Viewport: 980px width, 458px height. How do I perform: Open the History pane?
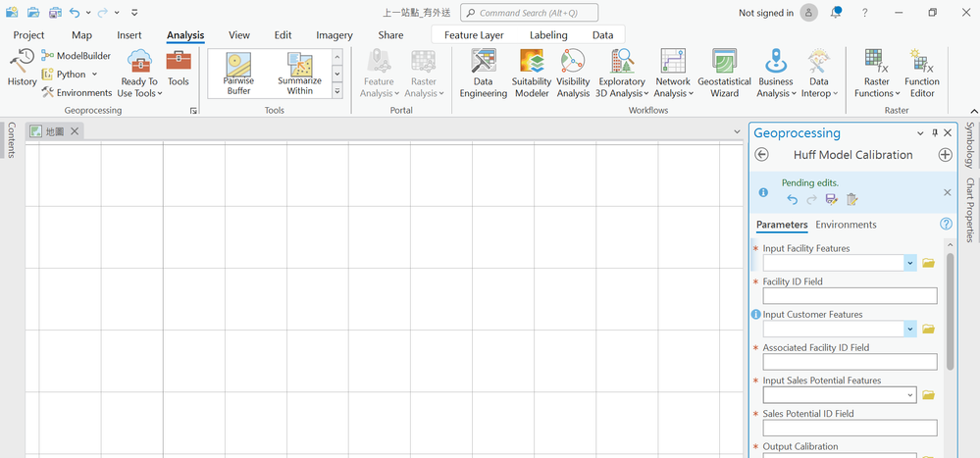[x=22, y=68]
